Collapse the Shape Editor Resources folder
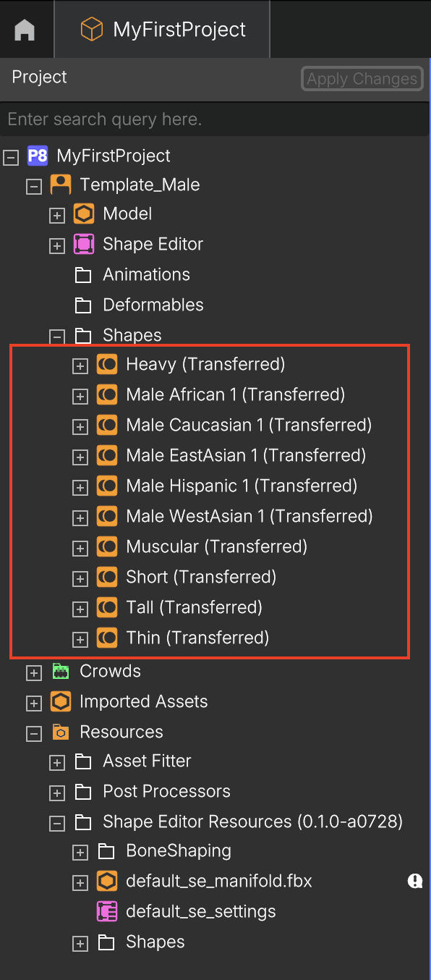The height and width of the screenshot is (980, 431). point(56,823)
